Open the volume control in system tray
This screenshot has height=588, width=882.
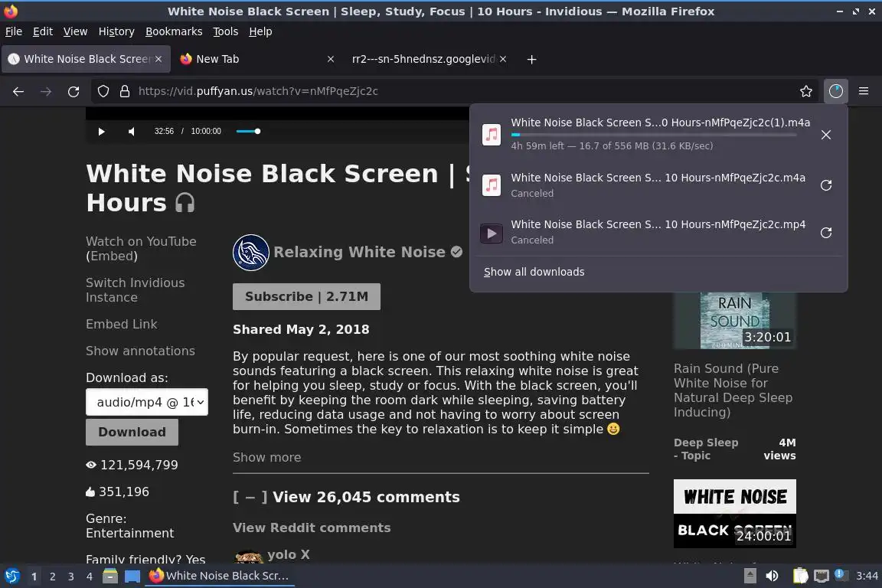click(773, 576)
